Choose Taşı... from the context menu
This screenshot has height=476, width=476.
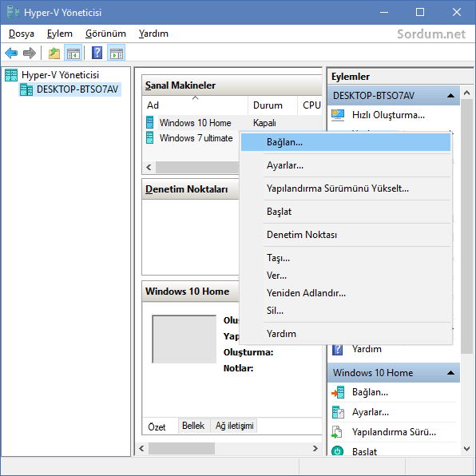(x=346, y=258)
